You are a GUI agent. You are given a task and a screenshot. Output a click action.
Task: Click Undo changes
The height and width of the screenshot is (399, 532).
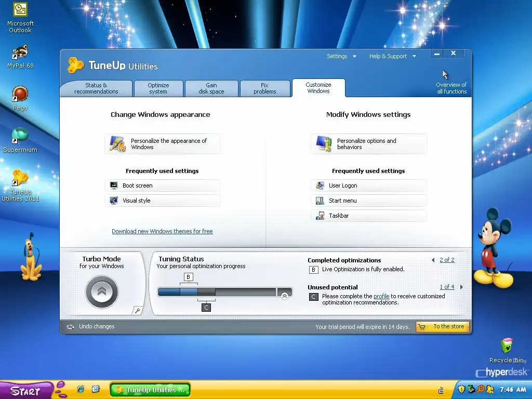[91, 326]
